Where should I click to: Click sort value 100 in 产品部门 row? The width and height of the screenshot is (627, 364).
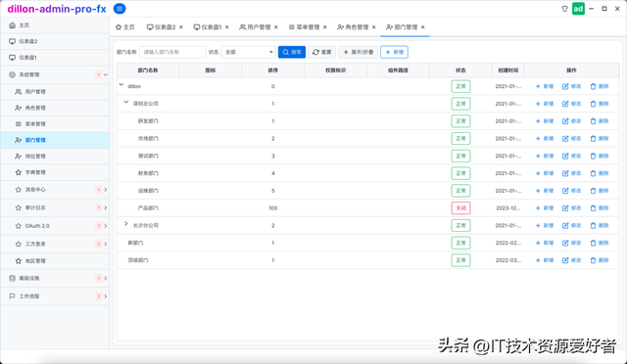tap(273, 208)
